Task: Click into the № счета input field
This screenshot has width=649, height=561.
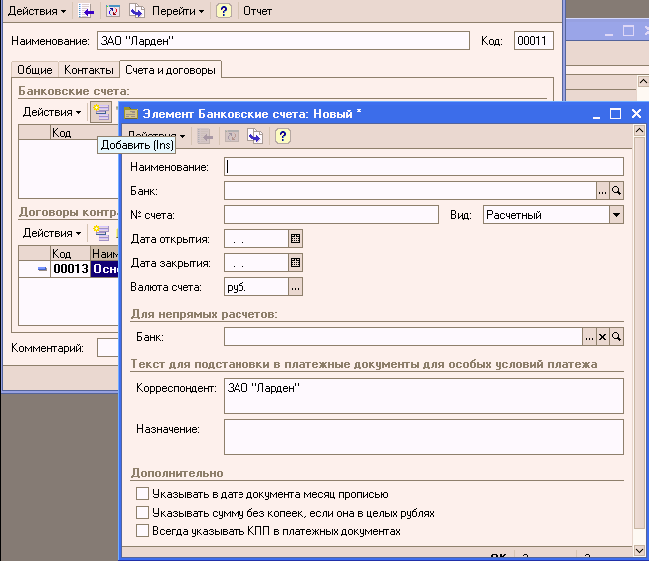Action: click(331, 214)
